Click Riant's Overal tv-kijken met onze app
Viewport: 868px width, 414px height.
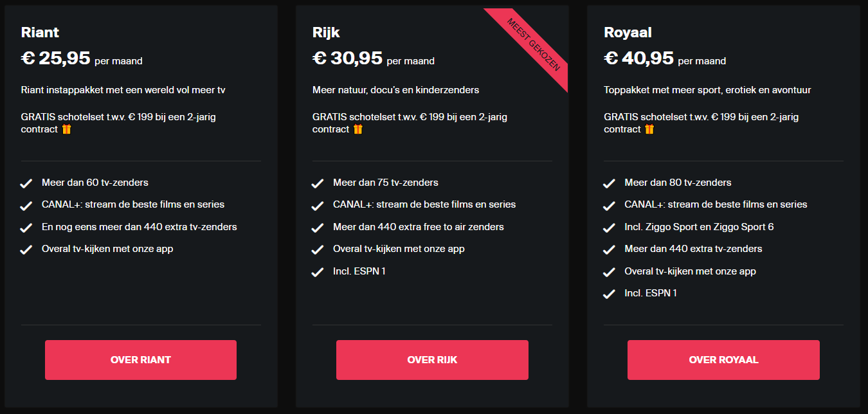click(x=107, y=249)
